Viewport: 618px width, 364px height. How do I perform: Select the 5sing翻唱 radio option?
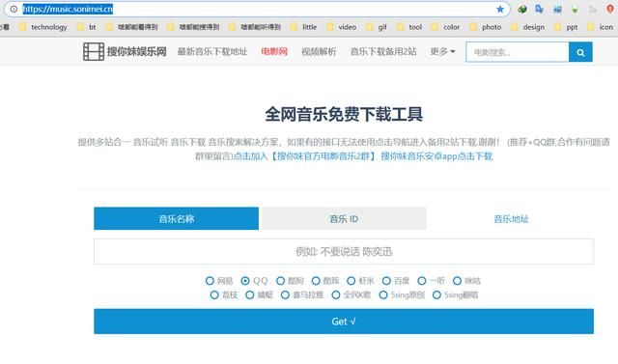point(436,295)
